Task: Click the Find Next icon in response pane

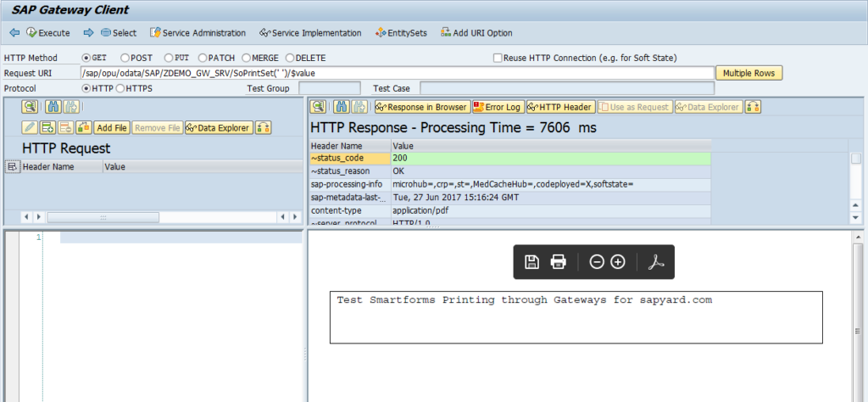Action: tap(359, 107)
